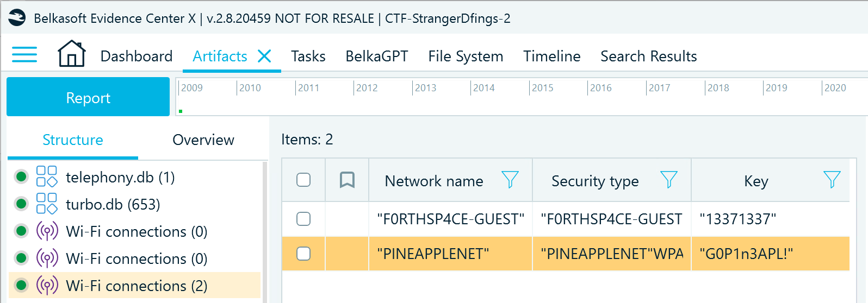
Task: Toggle the green status dot beside telephony.db
Action: coord(21,176)
